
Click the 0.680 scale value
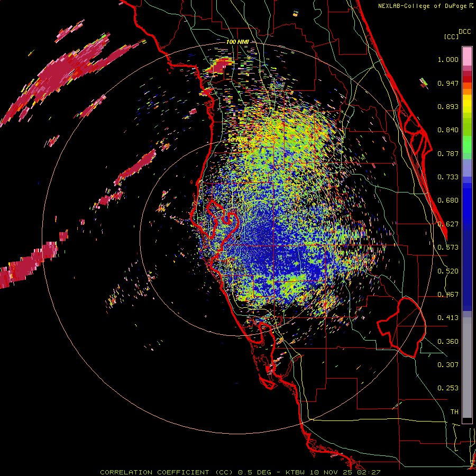[x=448, y=200]
